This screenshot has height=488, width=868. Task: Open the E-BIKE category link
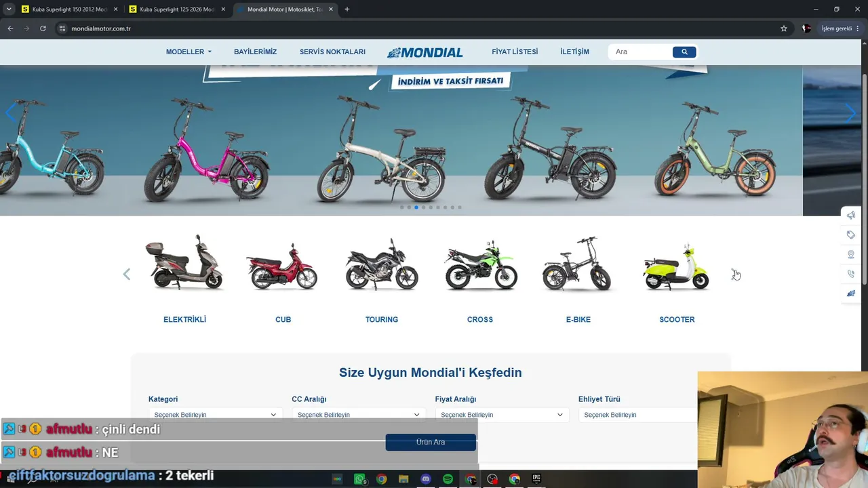pyautogui.click(x=578, y=319)
